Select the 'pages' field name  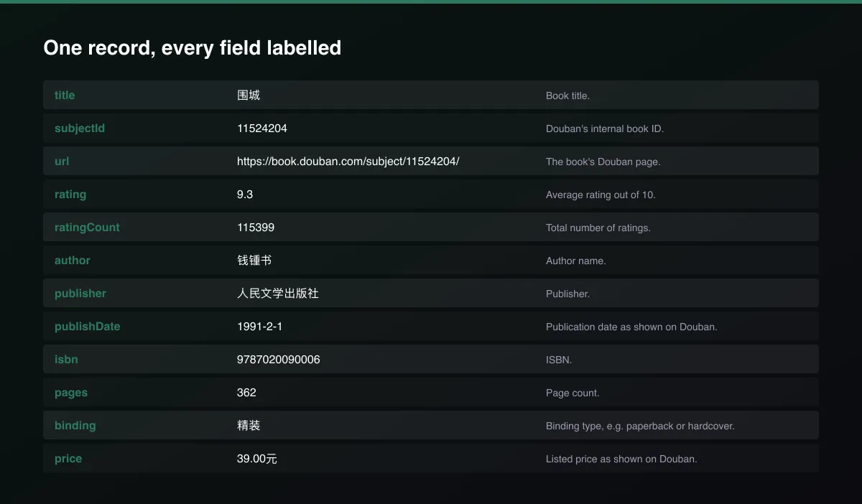click(x=71, y=392)
